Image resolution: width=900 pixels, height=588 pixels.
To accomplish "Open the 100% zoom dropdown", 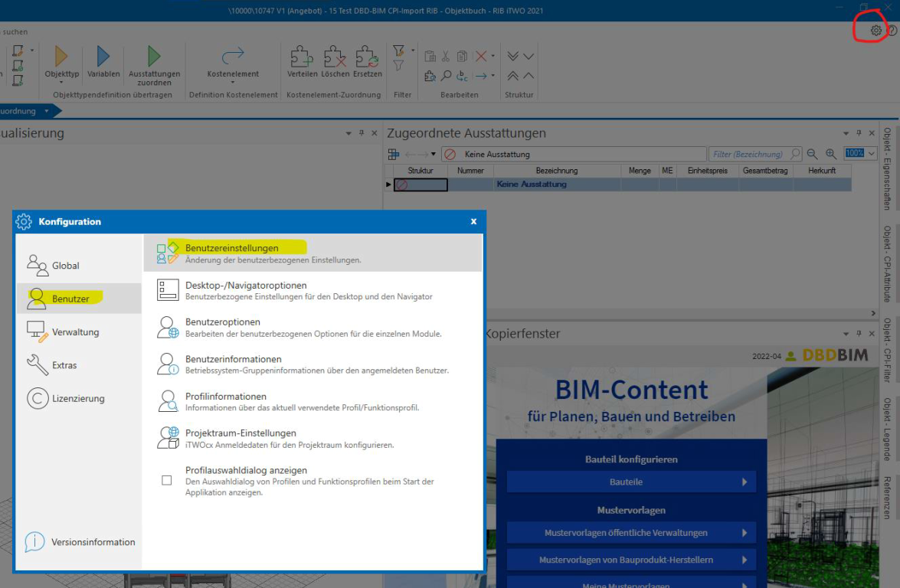I will 871,154.
